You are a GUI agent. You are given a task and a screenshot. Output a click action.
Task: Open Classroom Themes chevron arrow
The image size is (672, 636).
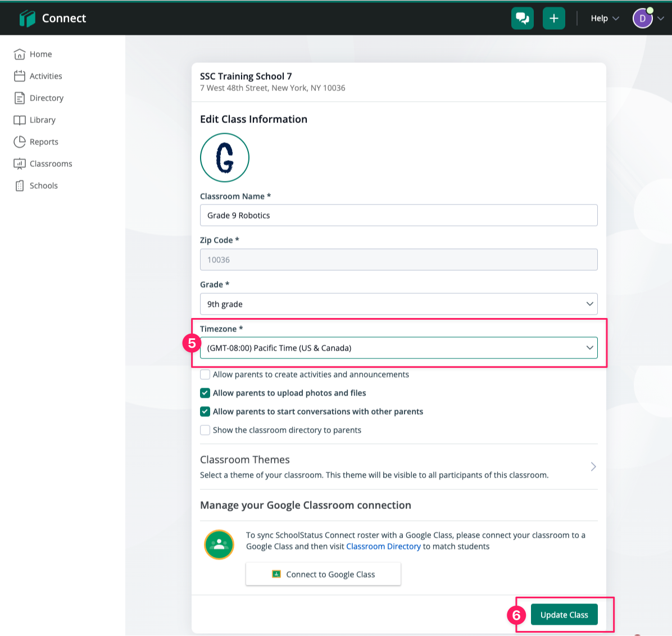(593, 466)
